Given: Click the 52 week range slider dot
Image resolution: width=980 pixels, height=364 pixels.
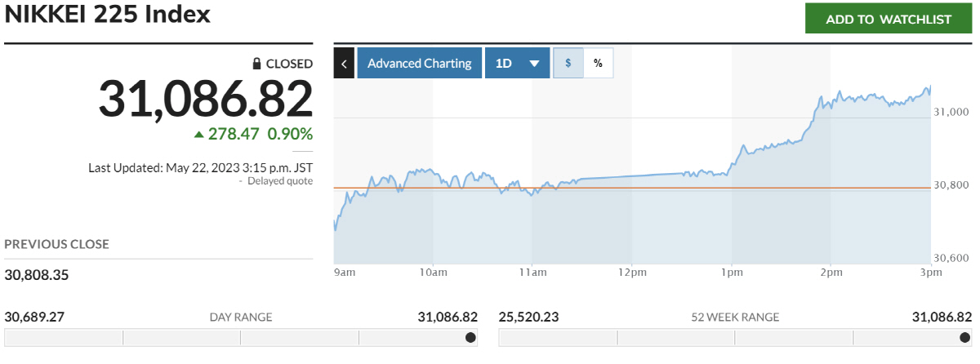Looking at the screenshot, I should [964, 338].
